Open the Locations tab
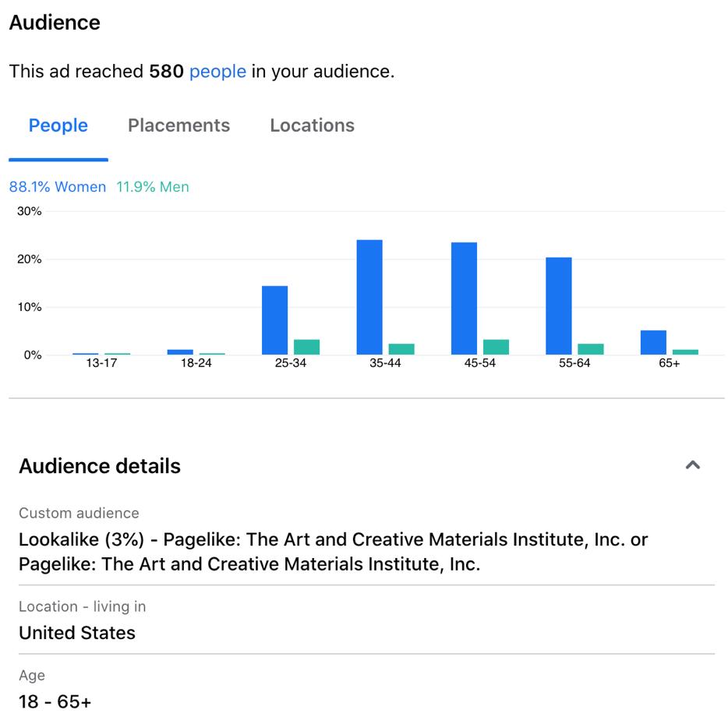Screen dimensions: 728x724 tap(312, 125)
